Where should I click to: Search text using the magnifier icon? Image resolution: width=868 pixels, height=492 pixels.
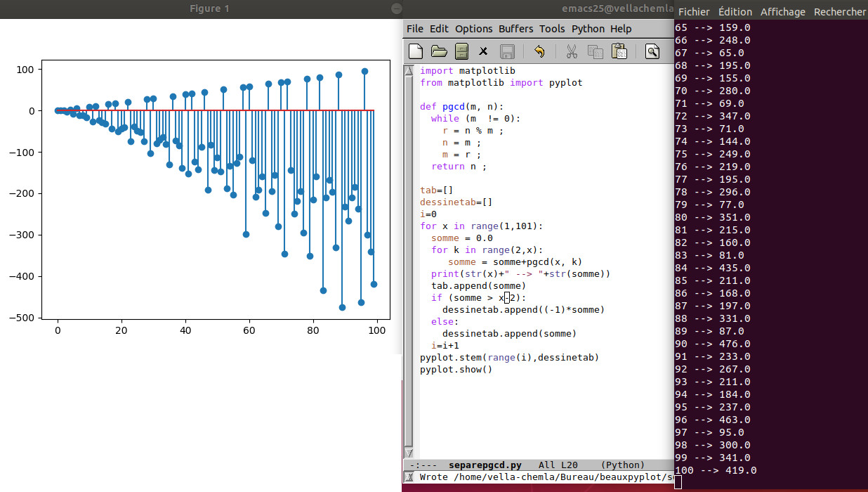[652, 51]
